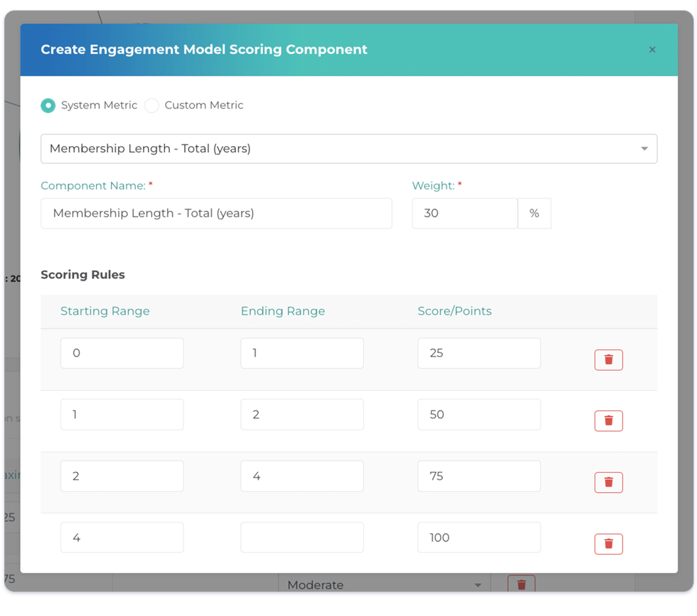The width and height of the screenshot is (697, 616).
Task: Click the Score/Points column header
Action: pyautogui.click(x=453, y=311)
